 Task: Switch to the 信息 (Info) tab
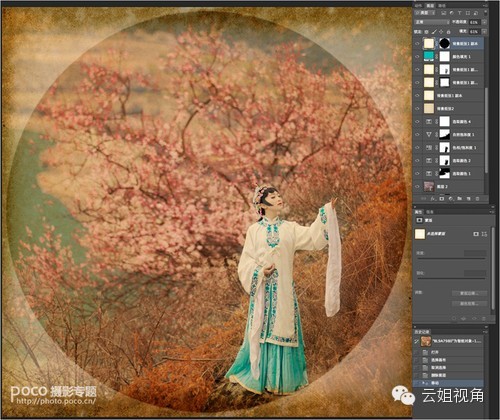click(430, 212)
